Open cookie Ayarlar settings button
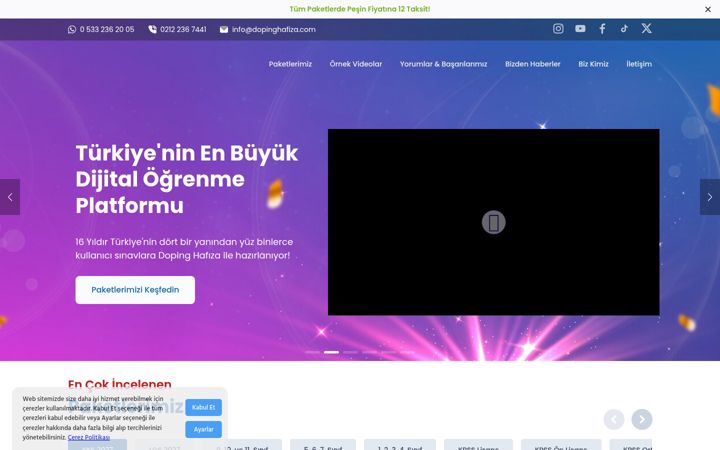 [x=203, y=429]
